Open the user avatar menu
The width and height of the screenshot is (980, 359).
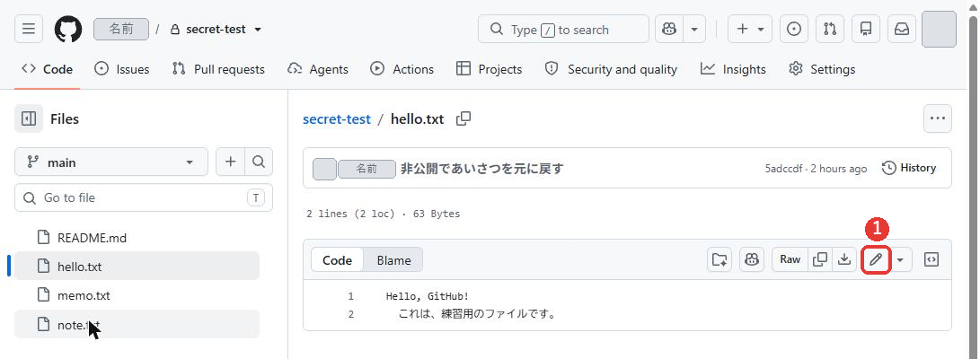click(939, 30)
